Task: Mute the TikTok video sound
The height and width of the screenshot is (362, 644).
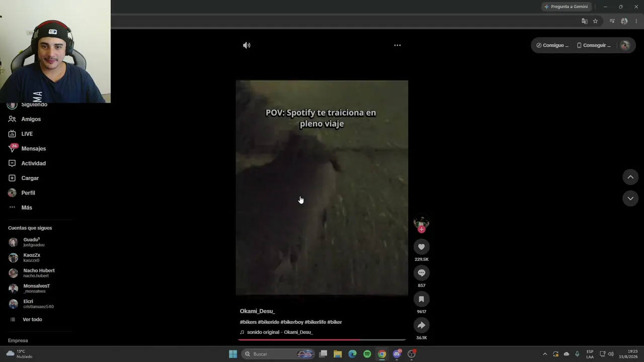Action: [x=247, y=45]
